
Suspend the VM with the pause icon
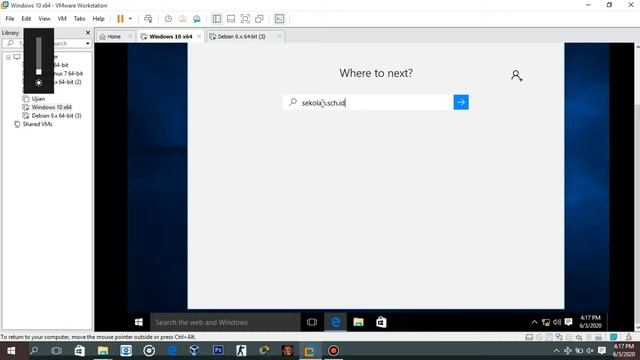point(120,19)
